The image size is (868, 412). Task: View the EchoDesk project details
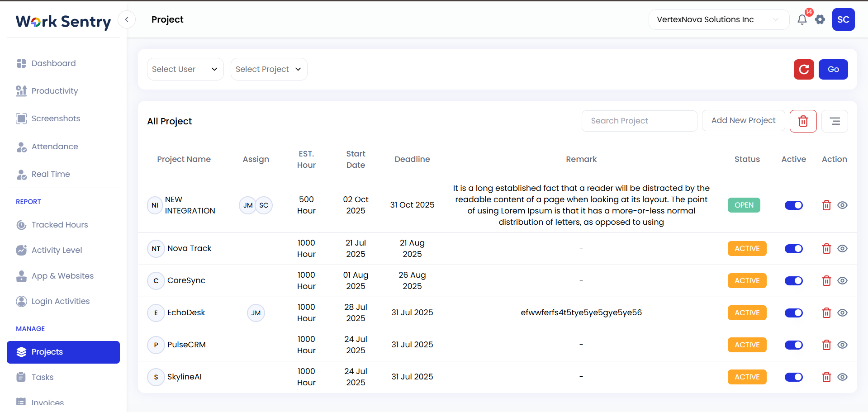(x=842, y=313)
